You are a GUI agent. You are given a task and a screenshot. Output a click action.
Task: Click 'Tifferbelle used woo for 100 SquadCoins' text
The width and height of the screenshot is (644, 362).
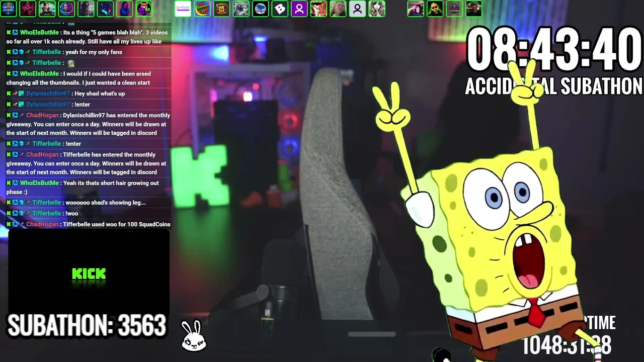117,224
